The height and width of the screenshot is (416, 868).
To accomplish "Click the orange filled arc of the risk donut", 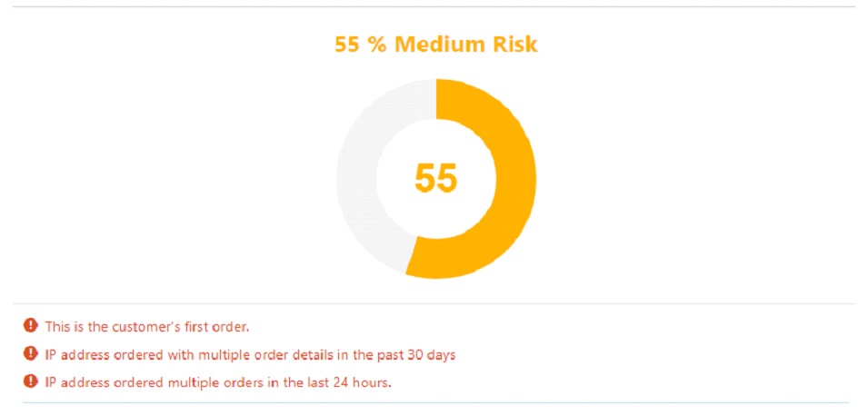I will (x=514, y=178).
